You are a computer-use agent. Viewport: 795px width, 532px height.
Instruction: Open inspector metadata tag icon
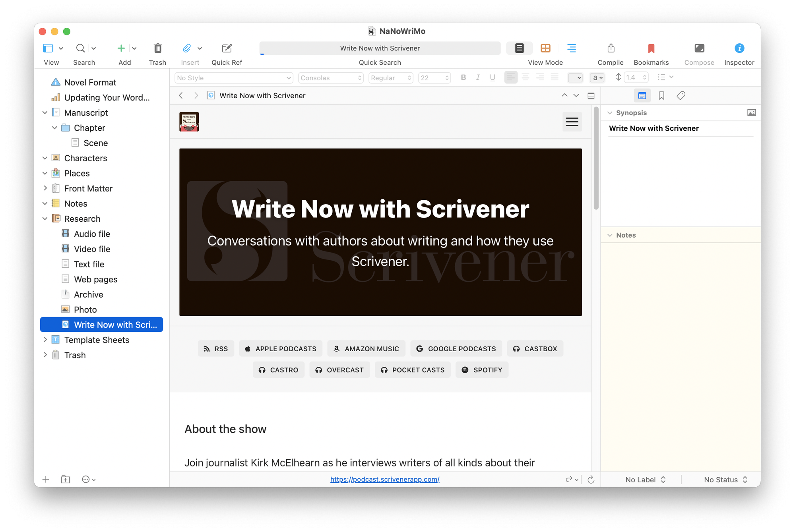681,96
